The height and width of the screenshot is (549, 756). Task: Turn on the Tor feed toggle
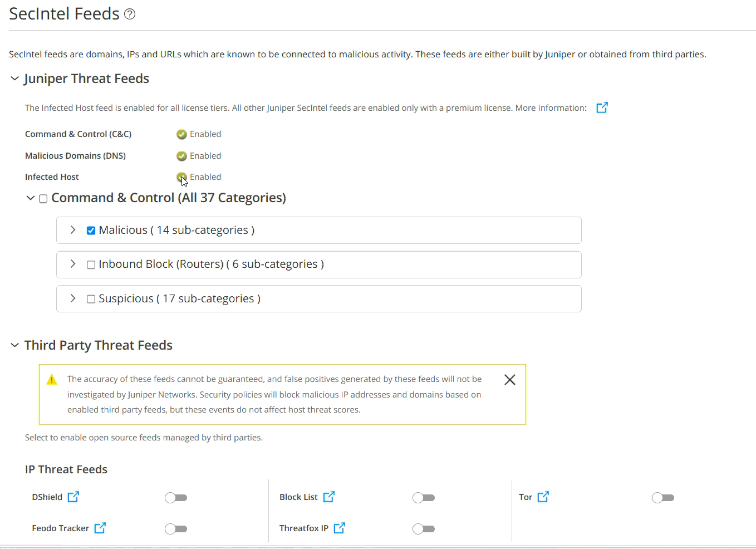pyautogui.click(x=663, y=498)
